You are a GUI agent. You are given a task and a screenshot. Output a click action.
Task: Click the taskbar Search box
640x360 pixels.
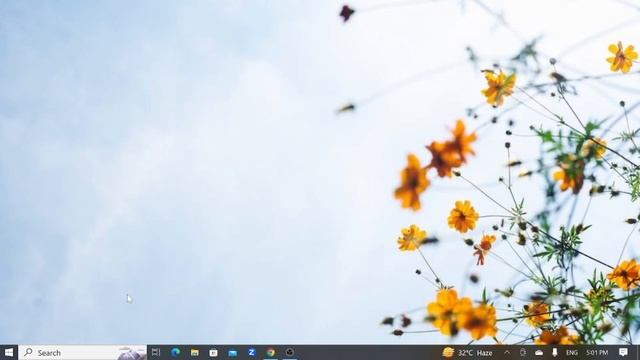coord(82,353)
